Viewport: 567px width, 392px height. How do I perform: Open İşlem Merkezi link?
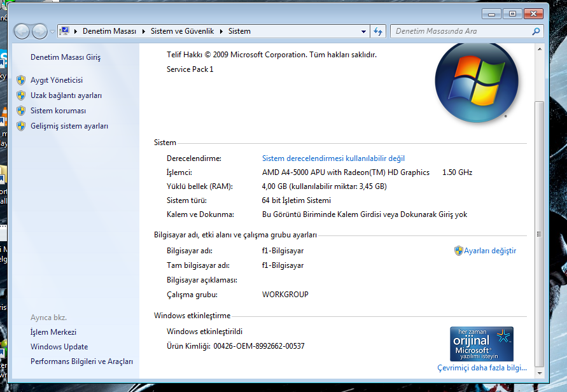coord(53,332)
